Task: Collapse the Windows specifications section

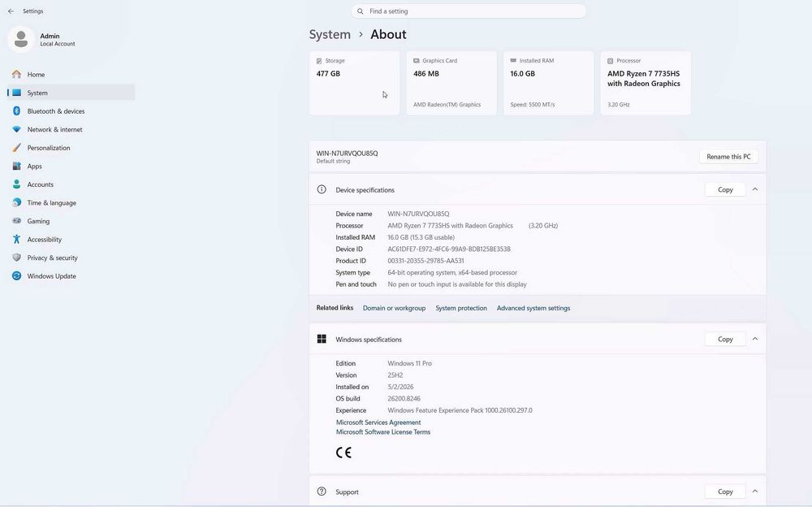Action: [755, 339]
